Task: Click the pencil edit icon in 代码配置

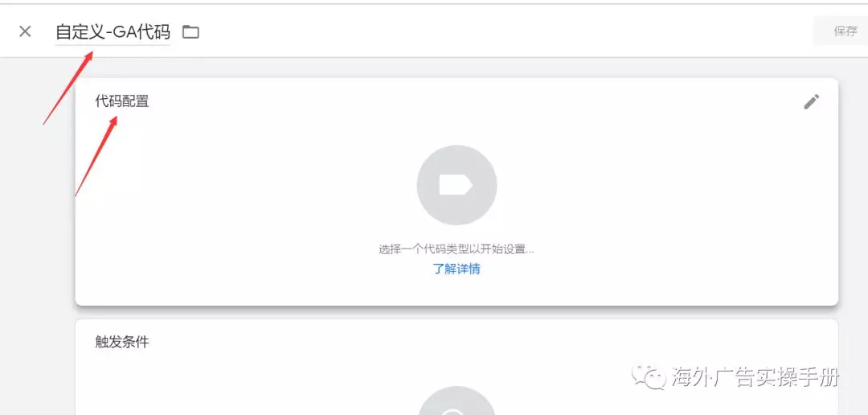Action: 812,101
